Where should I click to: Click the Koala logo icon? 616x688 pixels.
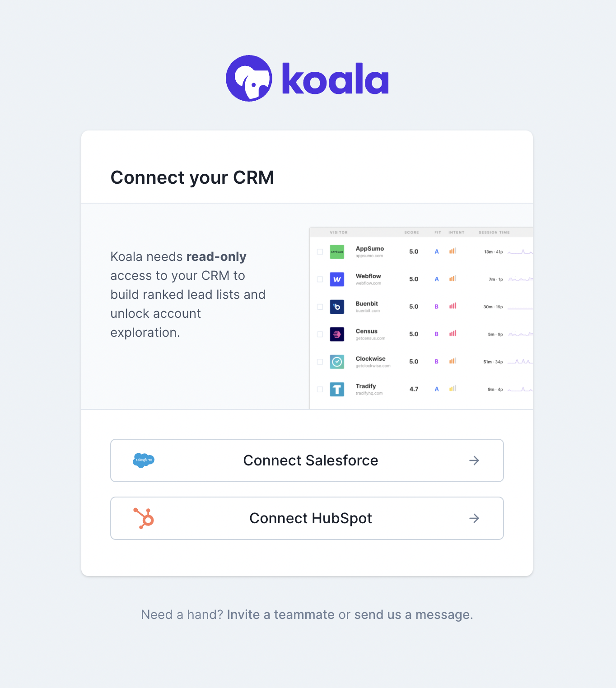click(x=249, y=79)
